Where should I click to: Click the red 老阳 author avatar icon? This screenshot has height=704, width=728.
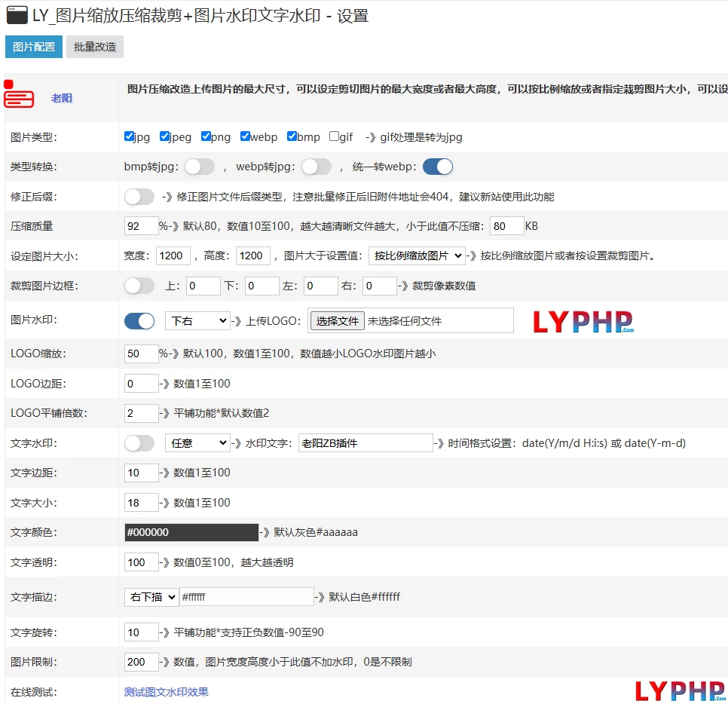(19, 95)
